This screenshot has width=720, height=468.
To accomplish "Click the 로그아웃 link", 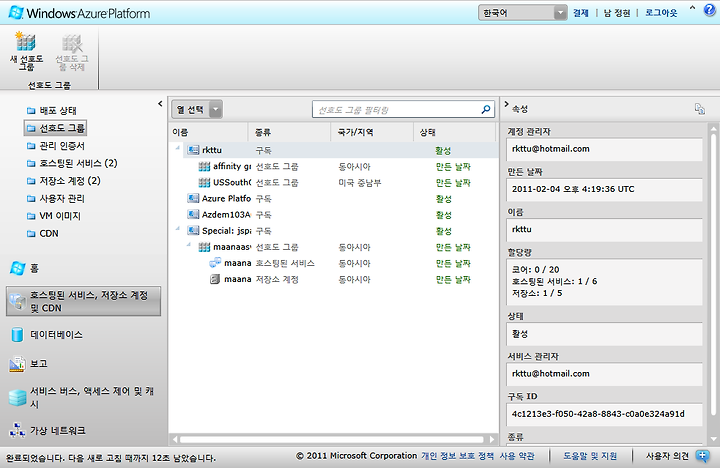I will [x=661, y=13].
